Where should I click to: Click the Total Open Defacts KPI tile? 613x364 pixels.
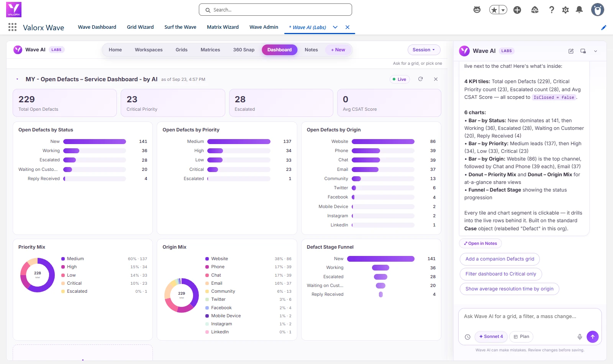(65, 103)
